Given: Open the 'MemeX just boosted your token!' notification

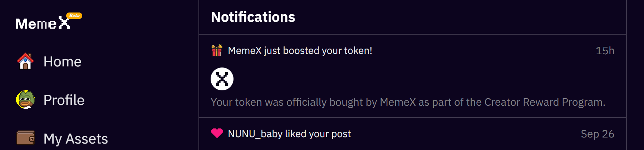Looking at the screenshot, I should pyautogui.click(x=300, y=51).
